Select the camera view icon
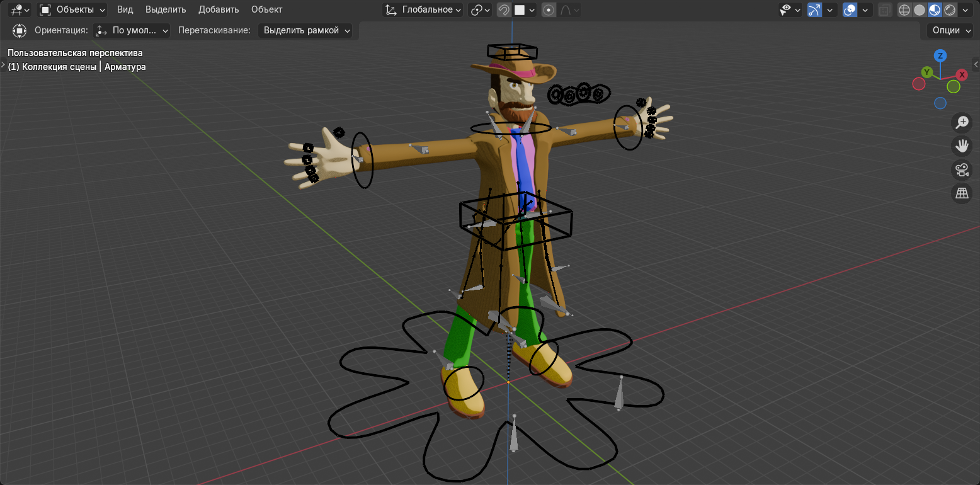Screen dimensions: 980x485 point(962,169)
